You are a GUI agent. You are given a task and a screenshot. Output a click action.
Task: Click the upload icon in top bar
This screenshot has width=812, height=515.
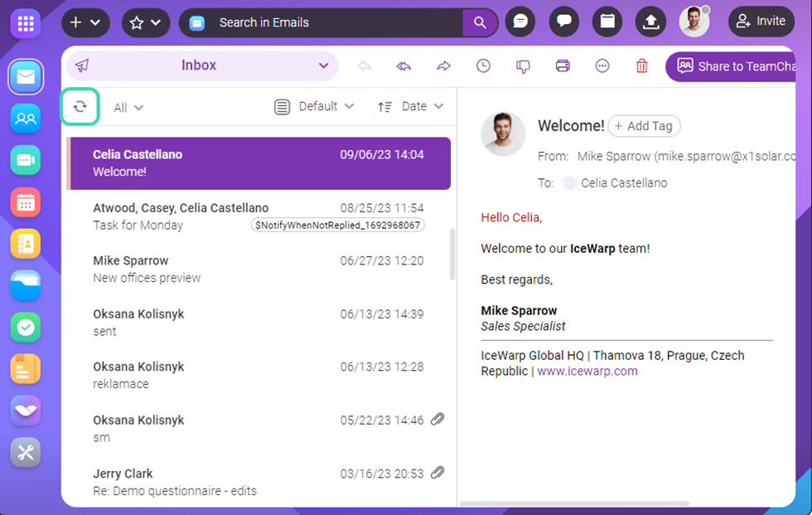click(651, 22)
